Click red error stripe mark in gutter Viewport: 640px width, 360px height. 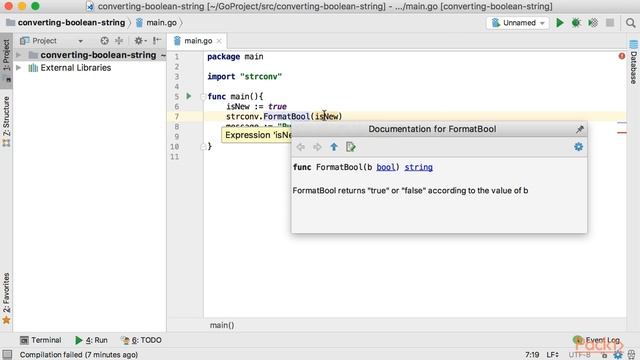[x=622, y=133]
